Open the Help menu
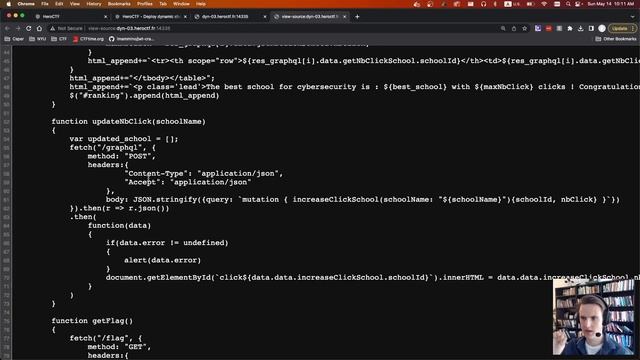640x360 pixels. tap(201, 4)
